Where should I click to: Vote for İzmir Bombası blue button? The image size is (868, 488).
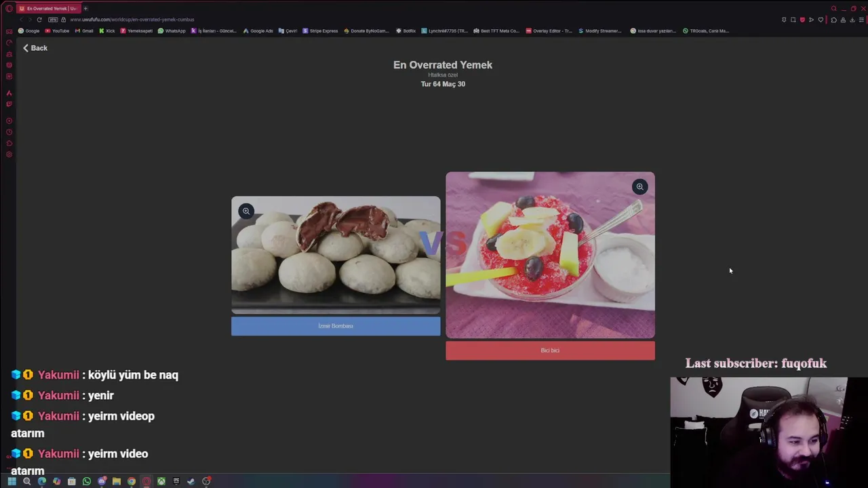click(x=336, y=326)
